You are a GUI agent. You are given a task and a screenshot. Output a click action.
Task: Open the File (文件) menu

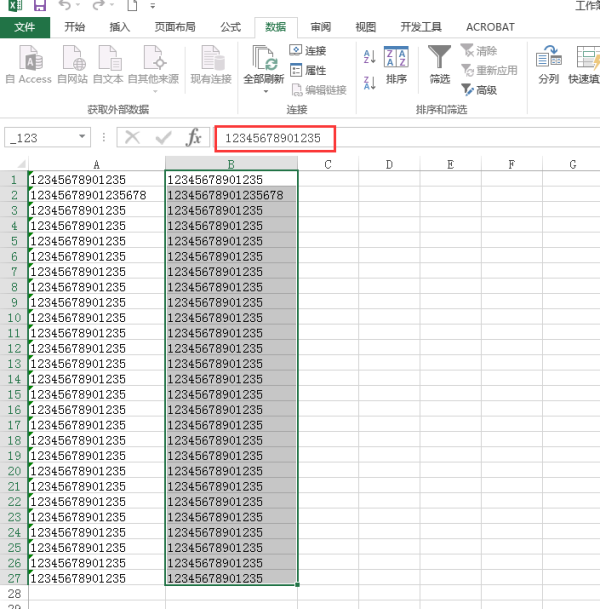[24, 27]
